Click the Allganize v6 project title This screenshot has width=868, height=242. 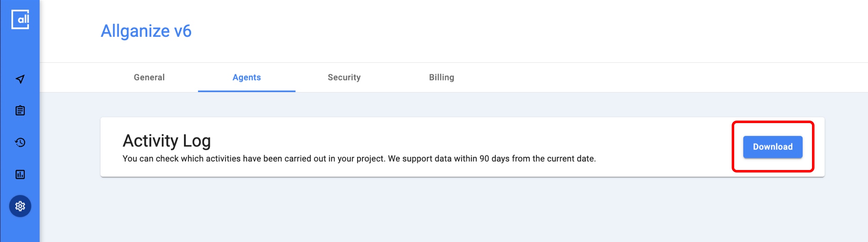(x=146, y=31)
